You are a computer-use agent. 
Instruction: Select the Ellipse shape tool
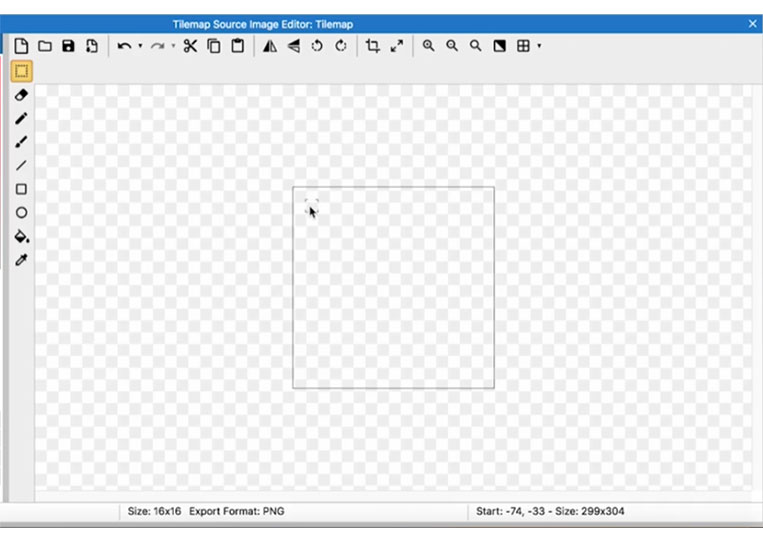click(x=21, y=213)
